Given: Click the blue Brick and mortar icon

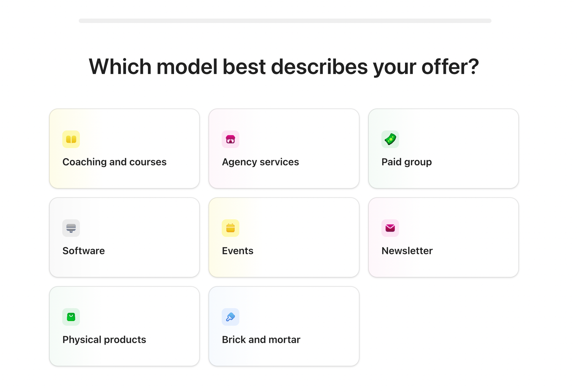Looking at the screenshot, I should pos(230,317).
